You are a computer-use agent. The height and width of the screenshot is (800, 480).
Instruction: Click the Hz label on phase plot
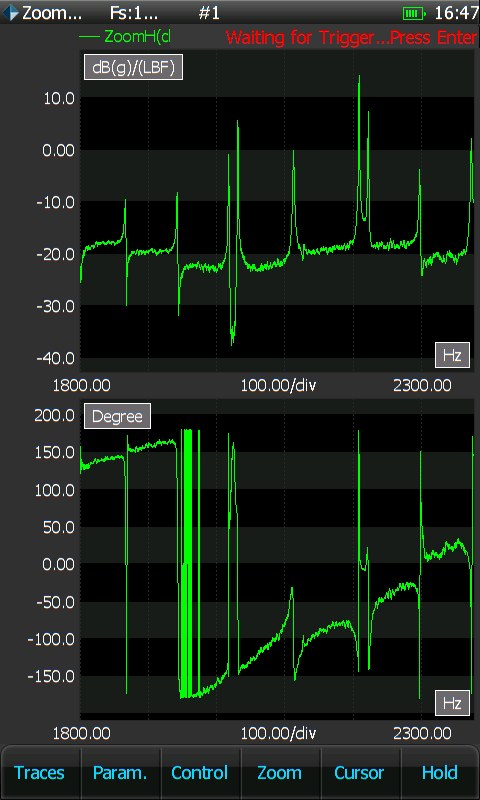452,704
